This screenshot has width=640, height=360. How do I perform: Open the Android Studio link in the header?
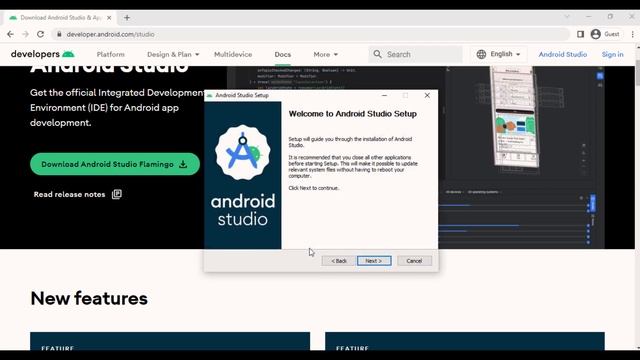[x=562, y=54]
